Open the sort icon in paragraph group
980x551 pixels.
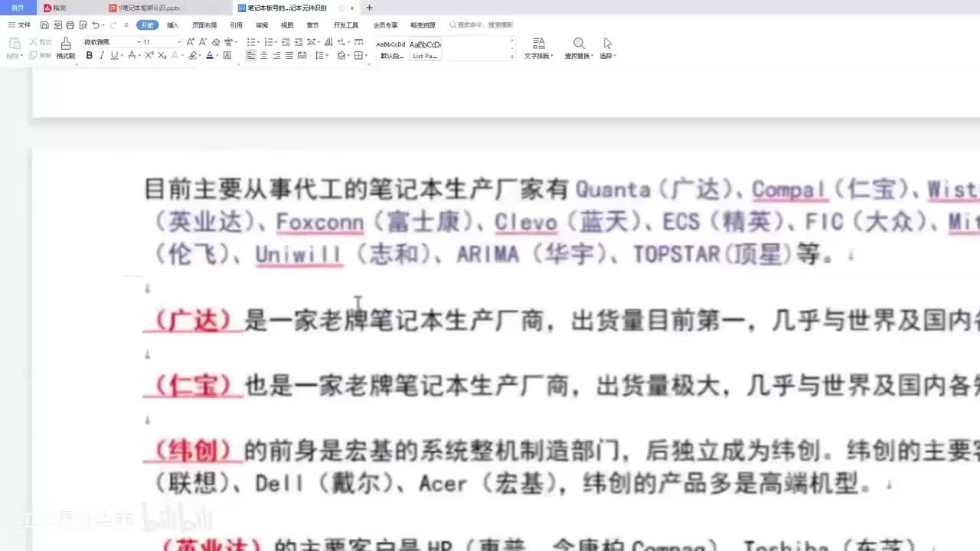(328, 42)
